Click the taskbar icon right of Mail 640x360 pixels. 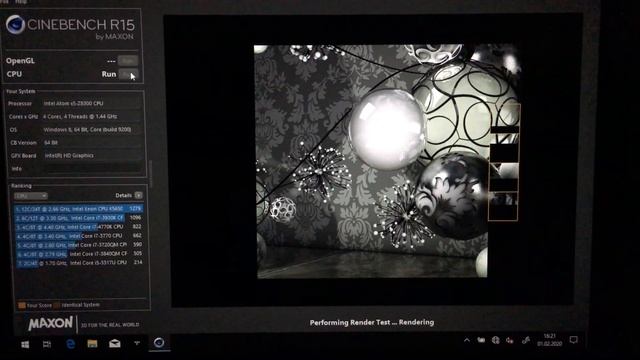(x=137, y=343)
